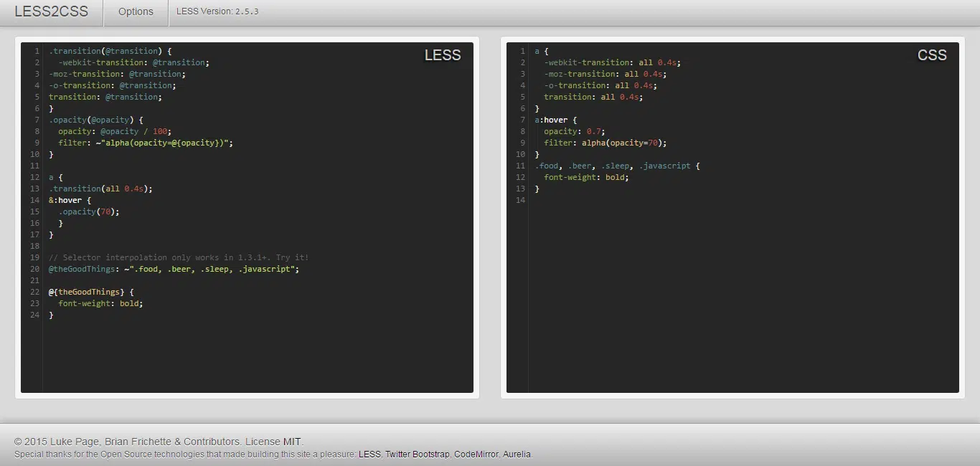The image size is (980, 466).
Task: Click line number 14 in CSS gutter
Action: tap(520, 200)
